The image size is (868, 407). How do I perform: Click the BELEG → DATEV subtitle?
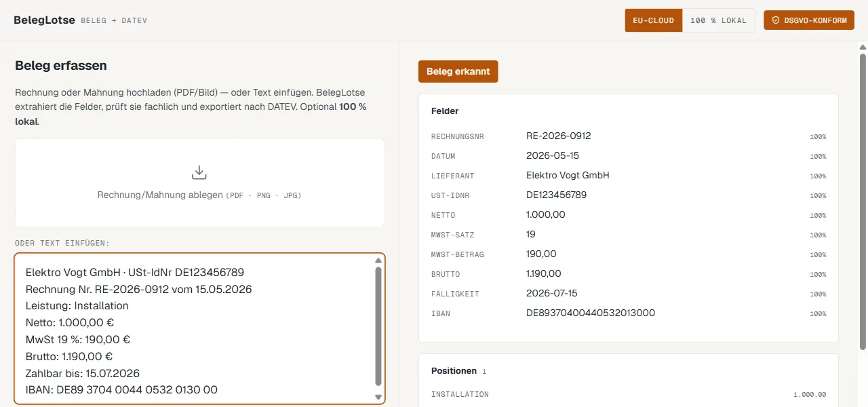pos(114,20)
